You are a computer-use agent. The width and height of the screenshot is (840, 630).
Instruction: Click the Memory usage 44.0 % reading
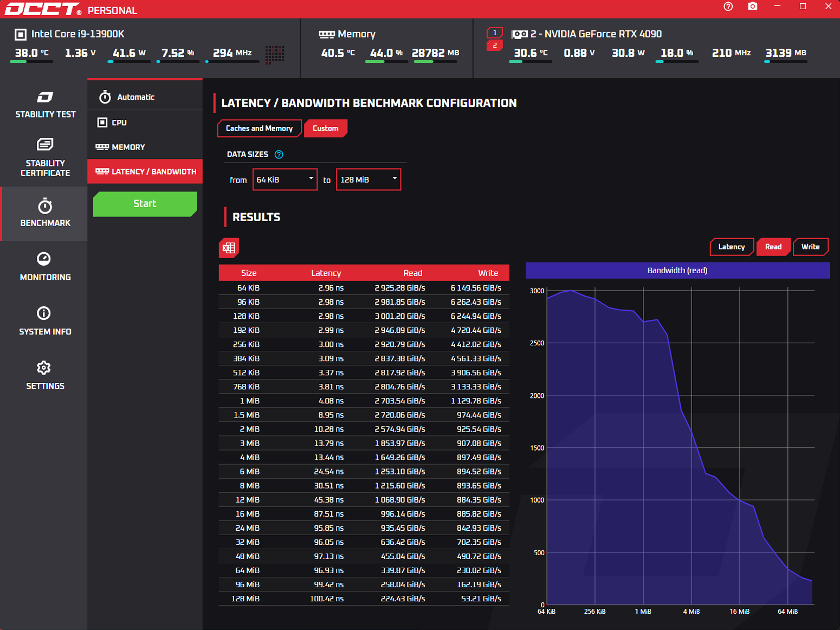386,53
